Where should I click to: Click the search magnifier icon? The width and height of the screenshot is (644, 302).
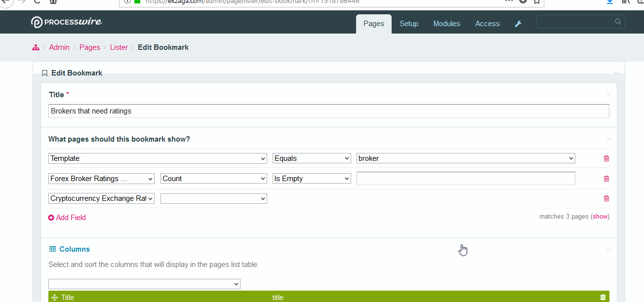pos(618,22)
